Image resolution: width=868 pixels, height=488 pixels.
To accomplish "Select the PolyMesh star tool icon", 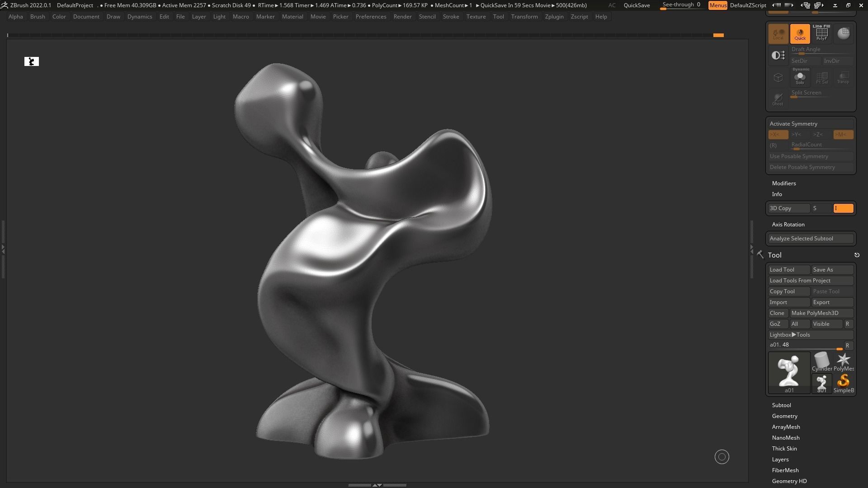I will point(844,362).
